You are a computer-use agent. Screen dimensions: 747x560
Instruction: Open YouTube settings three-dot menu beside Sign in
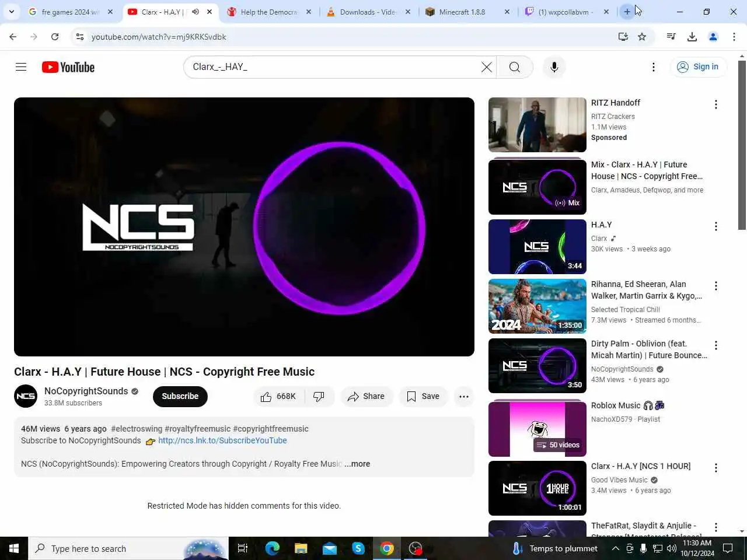(654, 67)
